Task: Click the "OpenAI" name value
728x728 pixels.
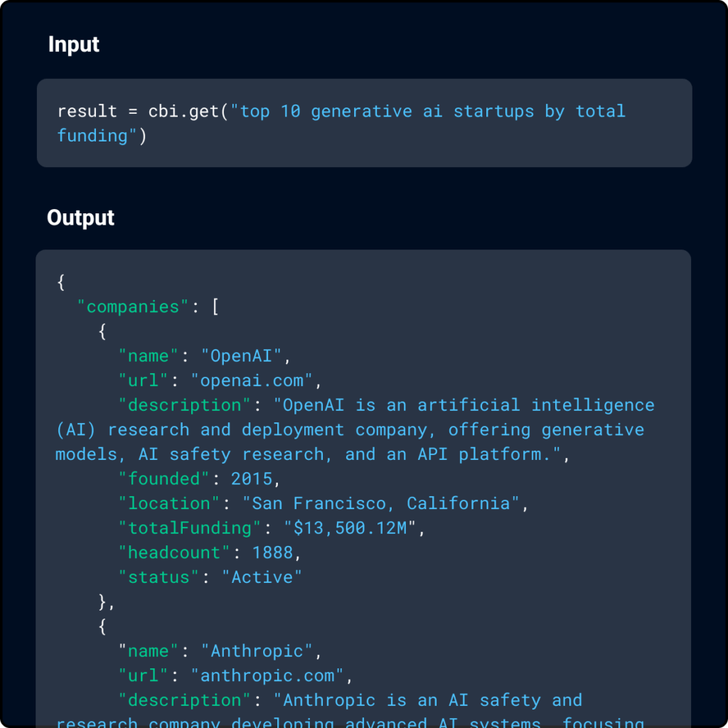Action: pyautogui.click(x=242, y=356)
